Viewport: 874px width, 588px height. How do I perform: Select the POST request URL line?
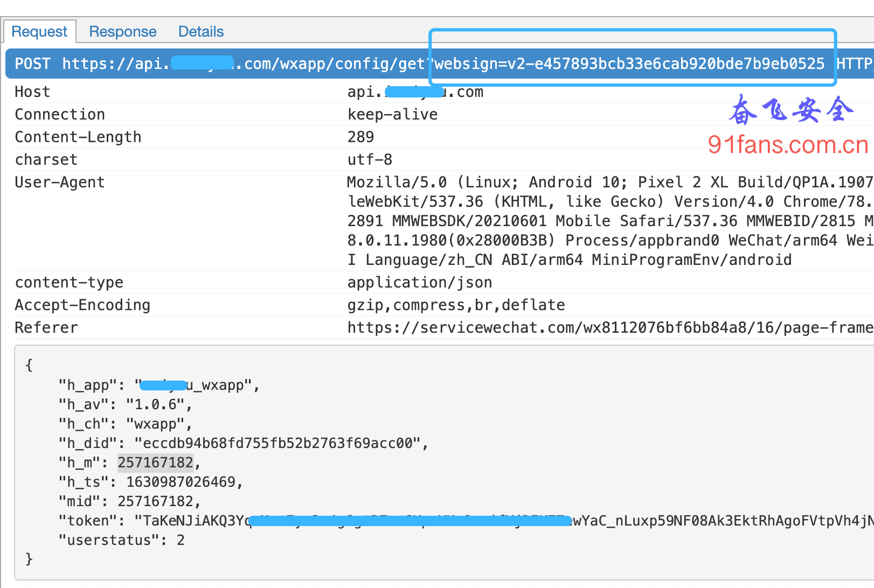coord(440,64)
